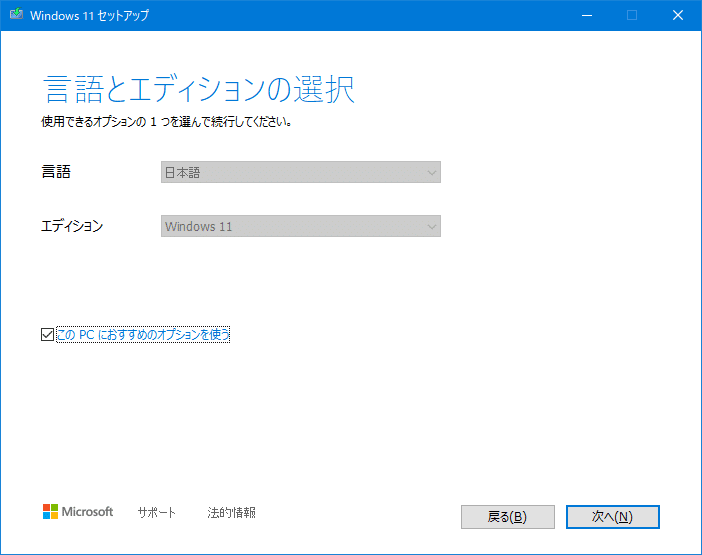
Task: Click the 言語 label
Action: click(56, 172)
